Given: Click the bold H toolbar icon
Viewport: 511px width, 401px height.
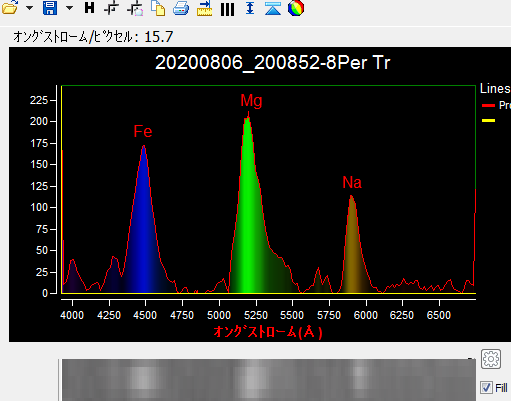Looking at the screenshot, I should point(89,7).
